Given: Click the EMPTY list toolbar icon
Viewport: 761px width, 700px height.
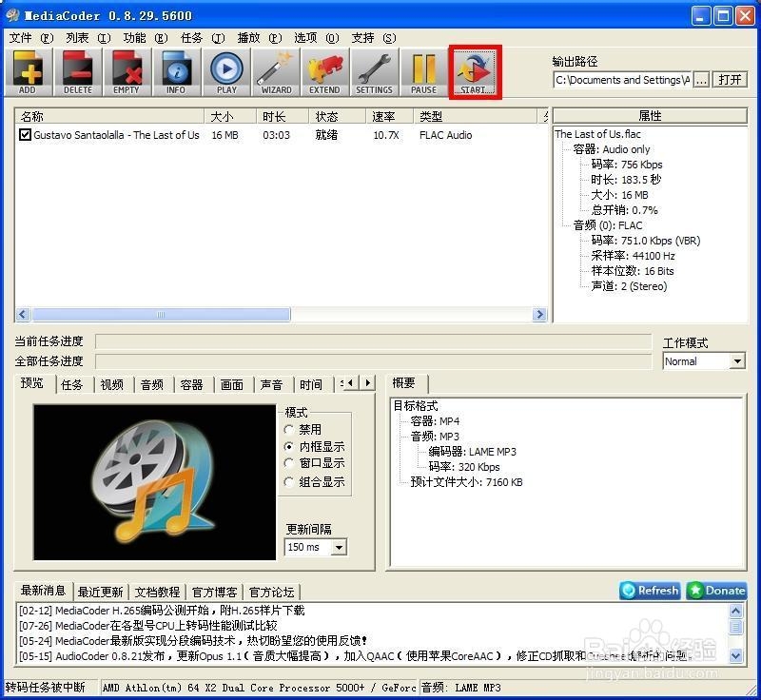Looking at the screenshot, I should (x=127, y=72).
